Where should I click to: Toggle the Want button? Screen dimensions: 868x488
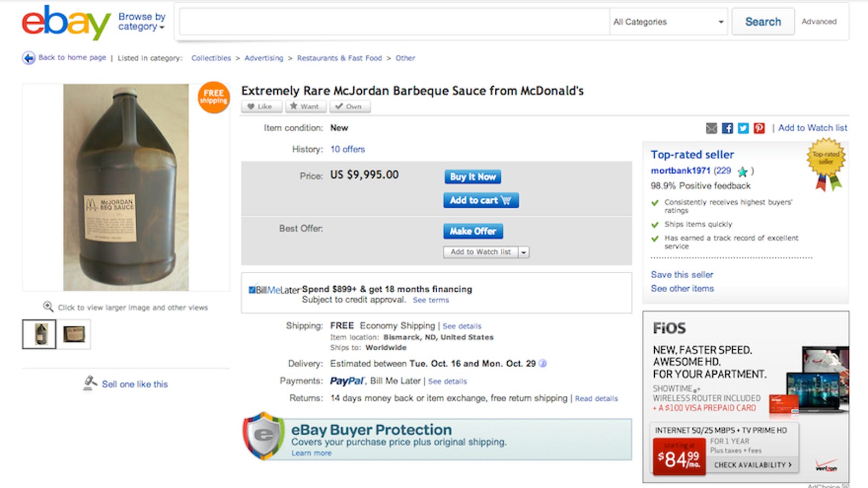click(305, 106)
